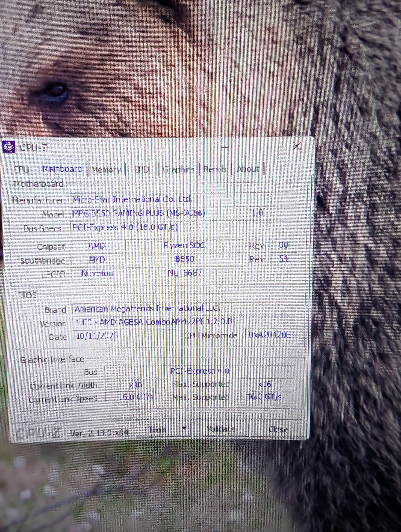Open the Graphics tab
The image size is (401, 532).
coord(178,170)
